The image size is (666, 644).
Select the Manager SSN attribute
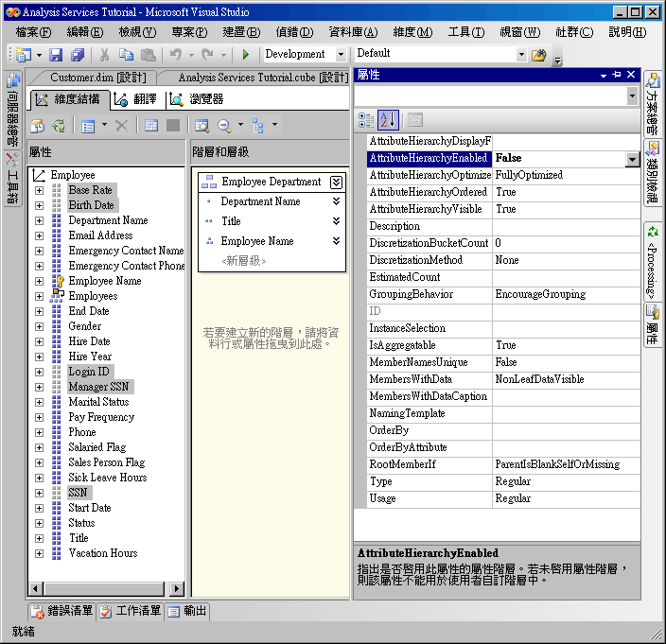tap(98, 387)
